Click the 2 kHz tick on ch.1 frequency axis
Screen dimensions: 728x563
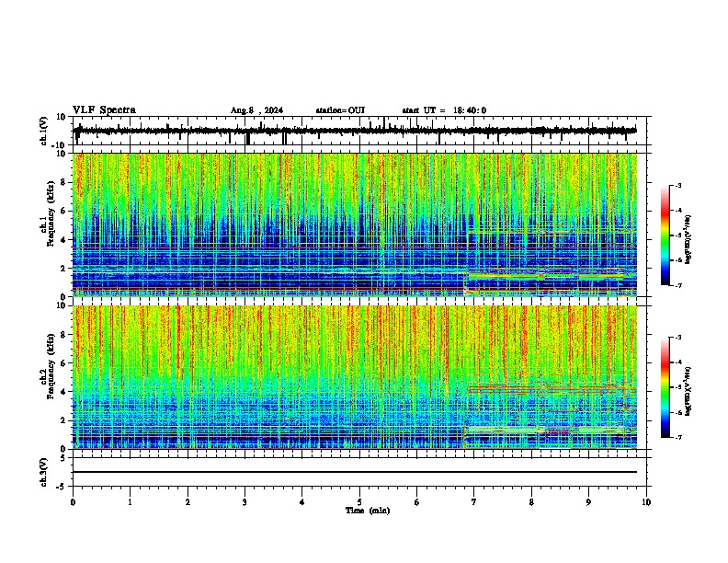[63, 269]
